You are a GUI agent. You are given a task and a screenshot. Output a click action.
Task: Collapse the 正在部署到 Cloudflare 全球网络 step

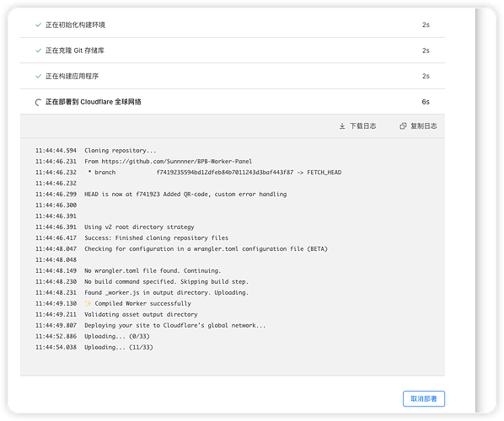point(233,102)
